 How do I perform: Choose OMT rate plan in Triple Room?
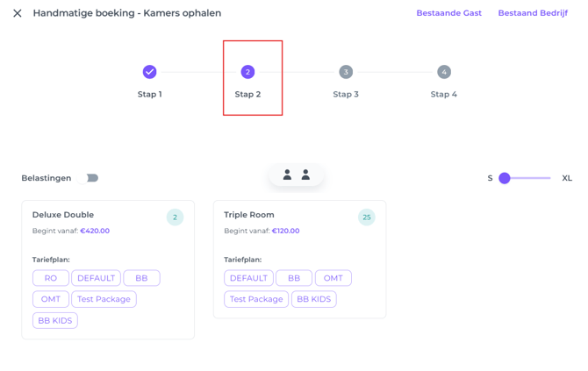click(x=333, y=278)
